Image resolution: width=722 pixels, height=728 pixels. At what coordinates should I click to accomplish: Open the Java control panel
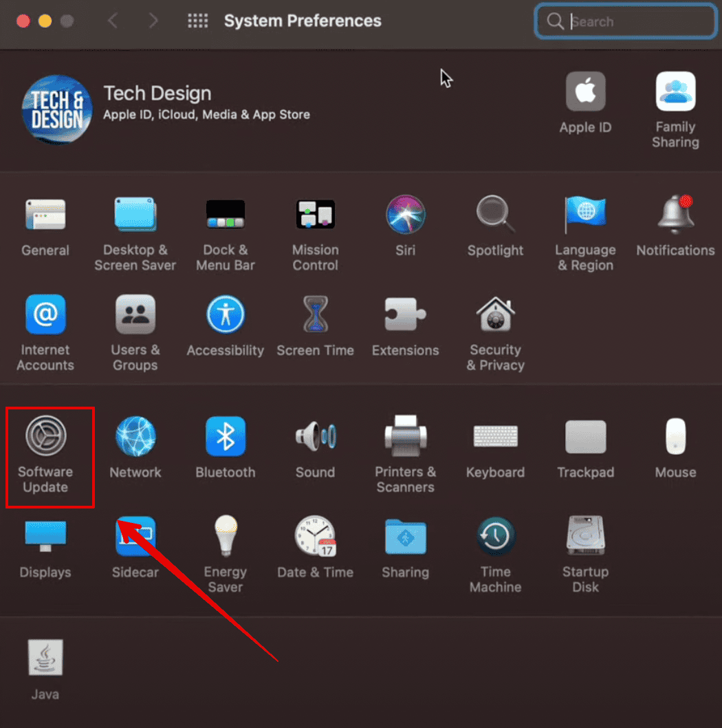point(45,658)
